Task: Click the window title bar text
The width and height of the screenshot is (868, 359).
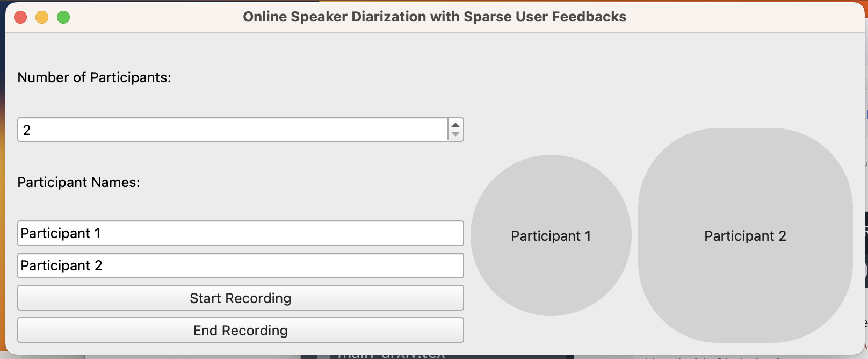Action: tap(434, 17)
